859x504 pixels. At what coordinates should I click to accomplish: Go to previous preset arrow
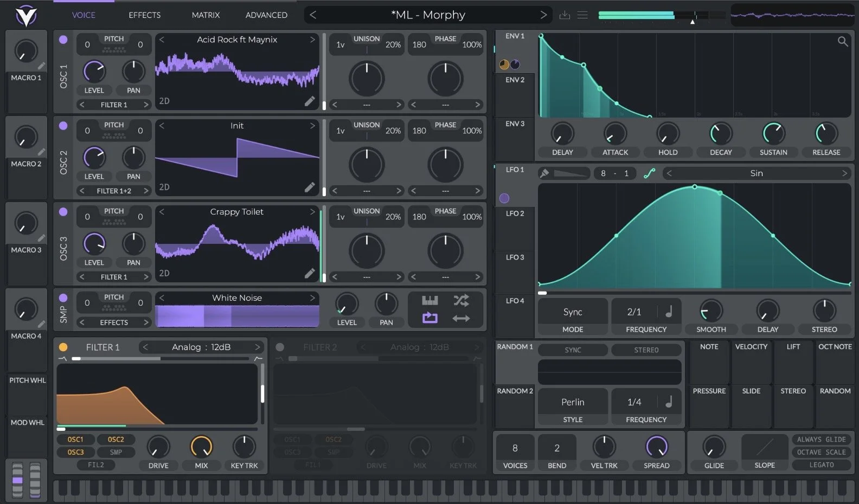tap(313, 15)
